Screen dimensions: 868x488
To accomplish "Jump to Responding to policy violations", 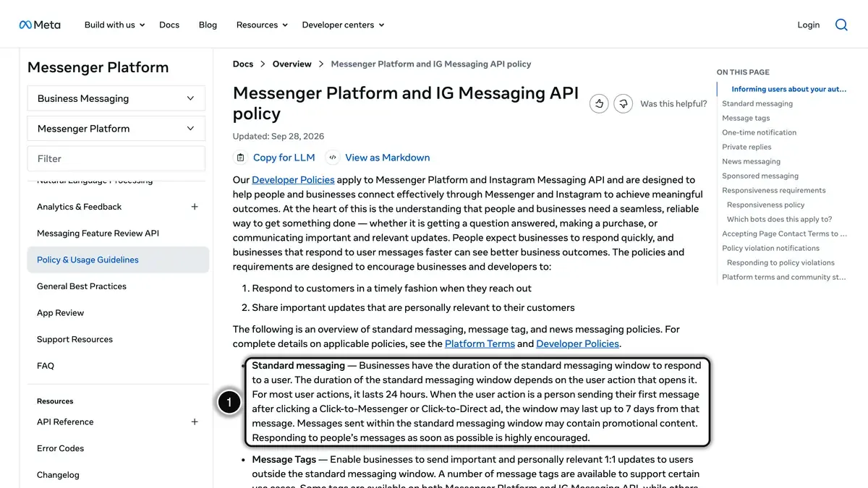I will point(780,263).
